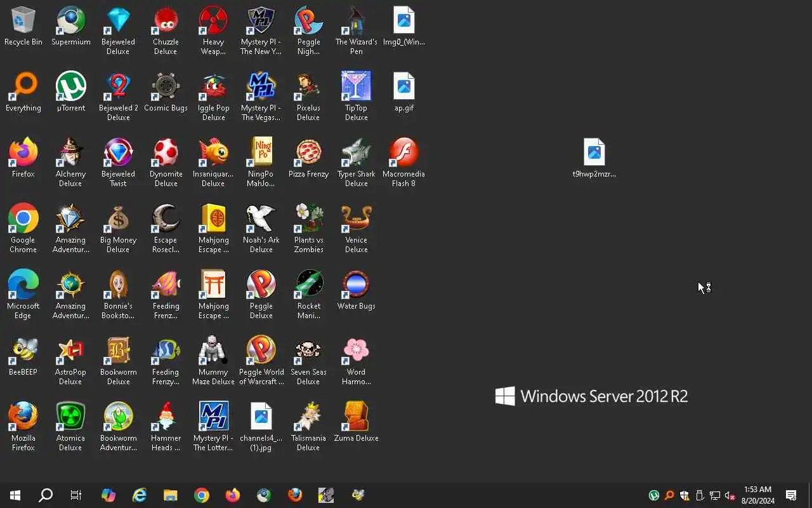
Task: Select the Peggle World of Warcraft shortcut
Action: [x=261, y=361]
